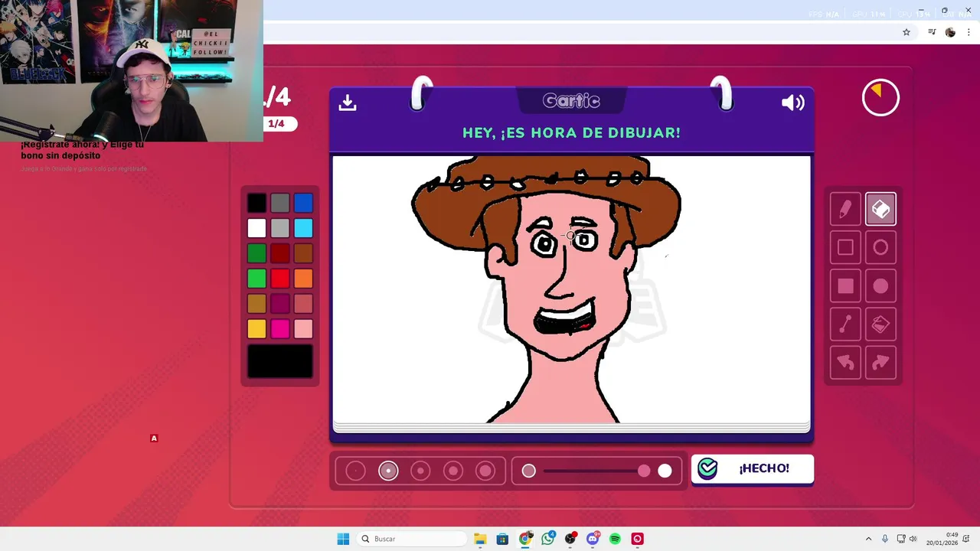Undo the last stroke
980x551 pixels.
tap(845, 363)
